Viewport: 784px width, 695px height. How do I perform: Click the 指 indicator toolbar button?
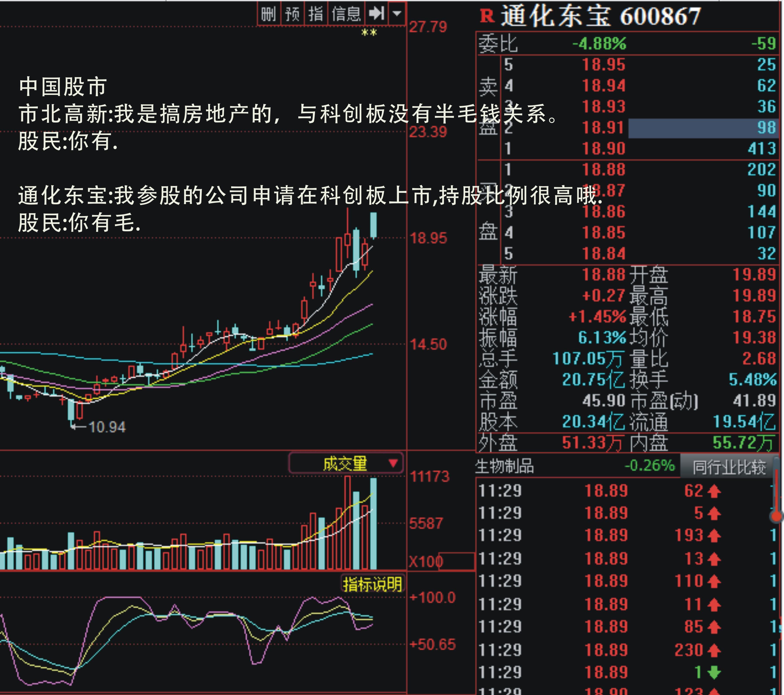tap(316, 14)
